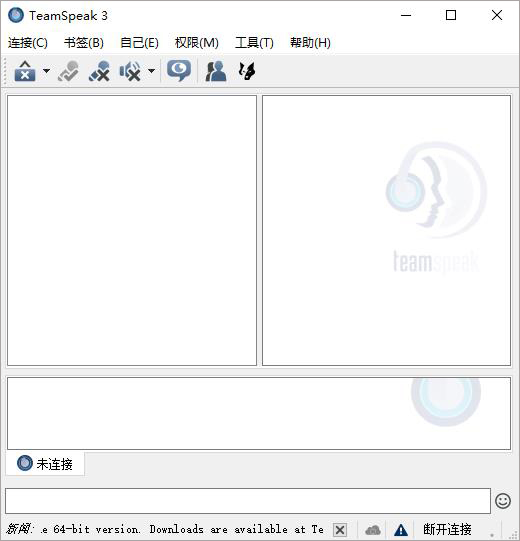
Task: Click the Connect toolbar icon
Action: pyautogui.click(x=25, y=71)
